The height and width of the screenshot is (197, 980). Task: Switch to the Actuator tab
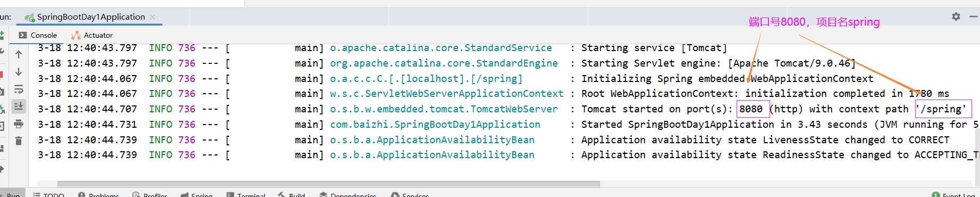coord(92,35)
